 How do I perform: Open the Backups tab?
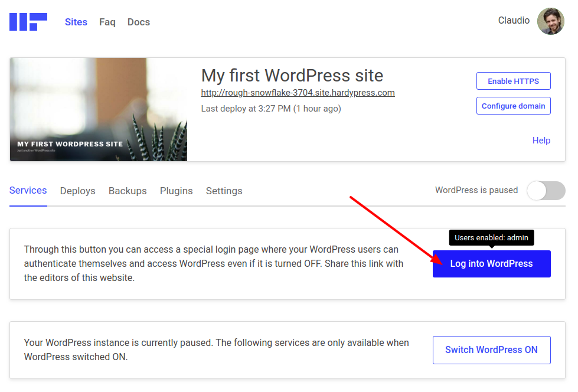(128, 191)
